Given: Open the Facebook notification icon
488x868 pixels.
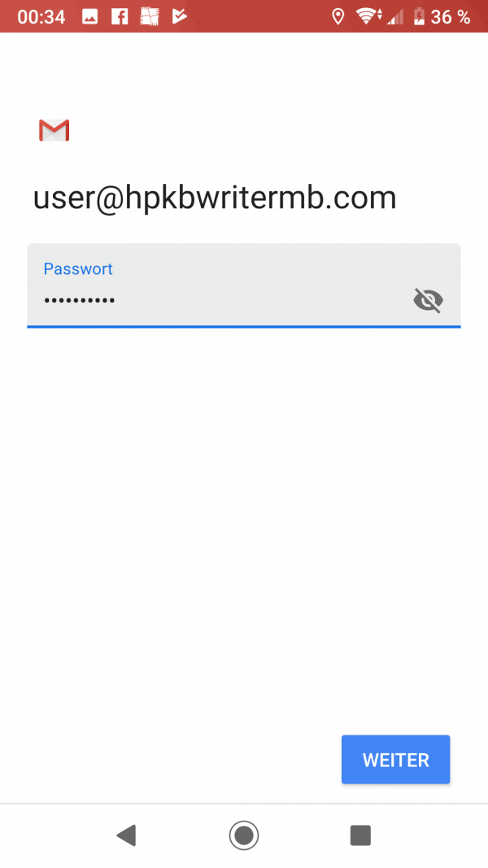Looking at the screenshot, I should pyautogui.click(x=120, y=16).
